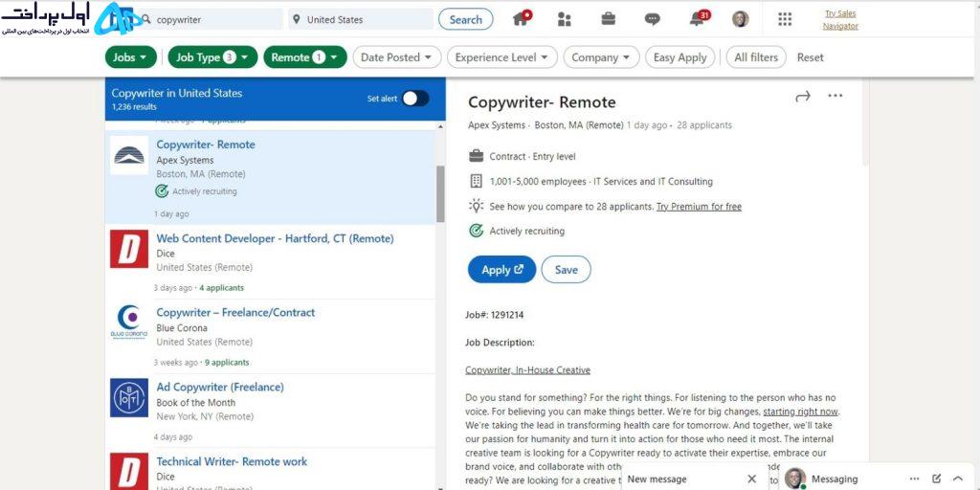Image resolution: width=980 pixels, height=490 pixels.
Task: Click Job#: 1291214 text
Action: 495,315
